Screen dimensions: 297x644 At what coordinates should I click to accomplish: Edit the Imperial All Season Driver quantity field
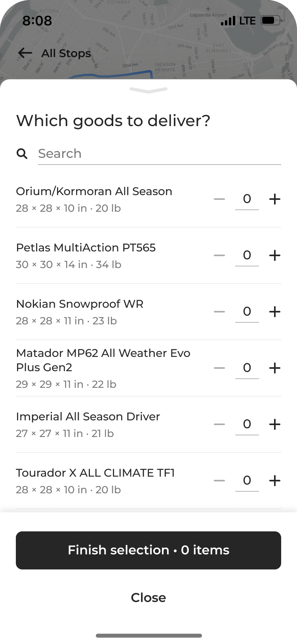point(247,424)
